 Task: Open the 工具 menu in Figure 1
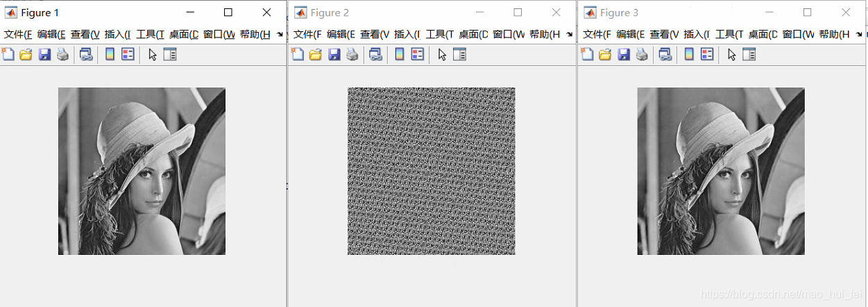tap(151, 35)
